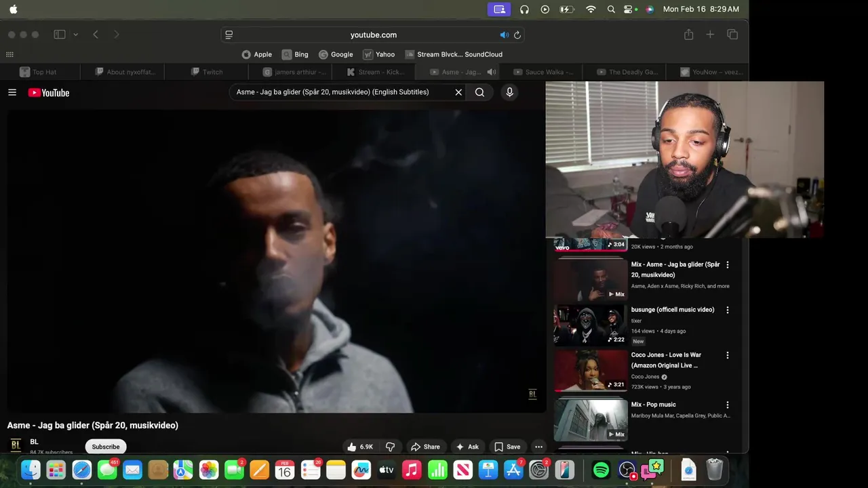The height and width of the screenshot is (488, 868).
Task: Like the video with 6.9K likes
Action: 360,447
